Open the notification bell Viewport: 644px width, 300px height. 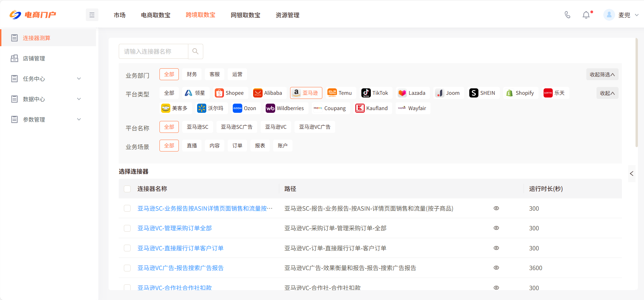[586, 15]
